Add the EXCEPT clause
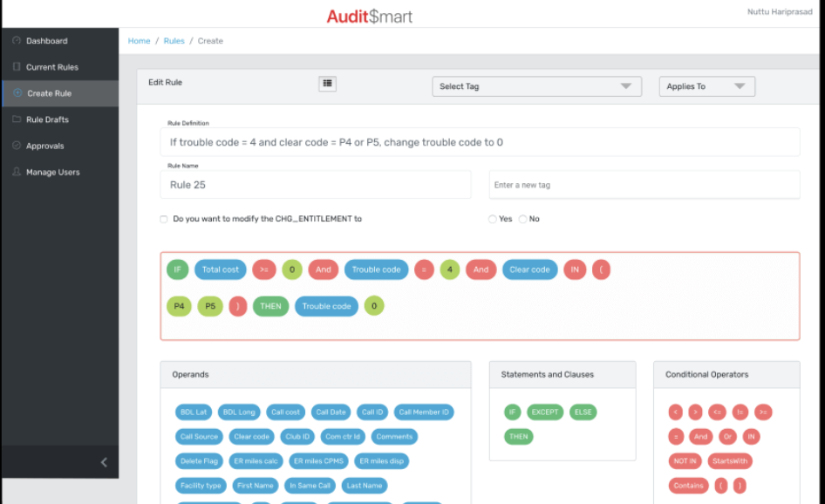Viewport: 825px width, 504px height. [544, 412]
